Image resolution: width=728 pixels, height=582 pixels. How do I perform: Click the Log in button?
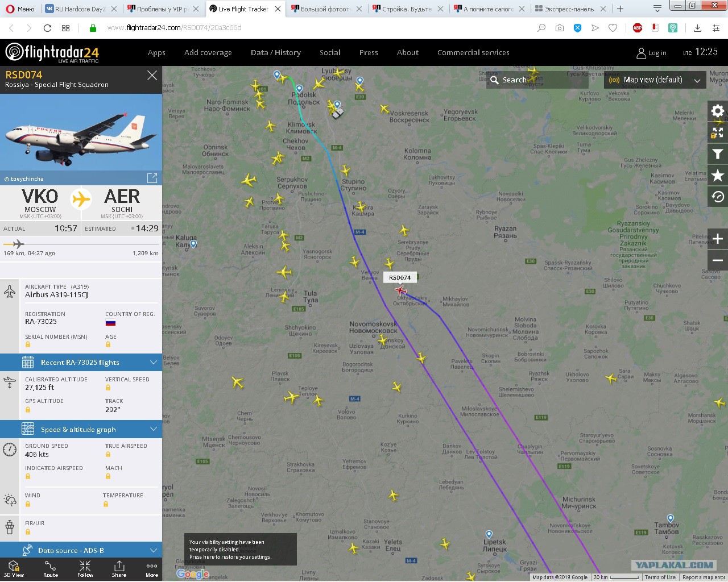[x=652, y=53]
